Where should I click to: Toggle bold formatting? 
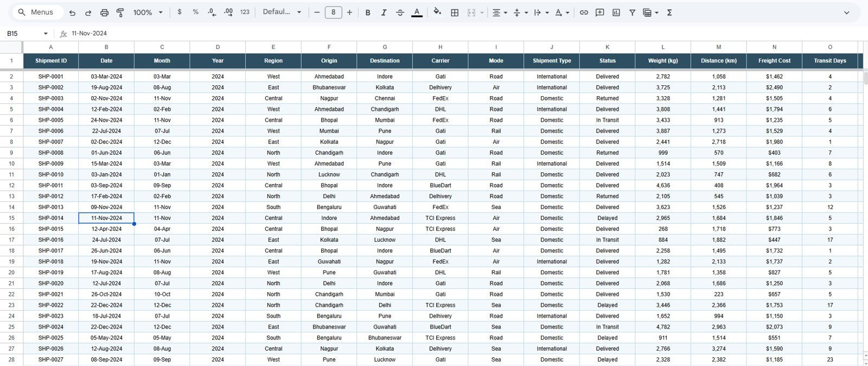pyautogui.click(x=368, y=12)
